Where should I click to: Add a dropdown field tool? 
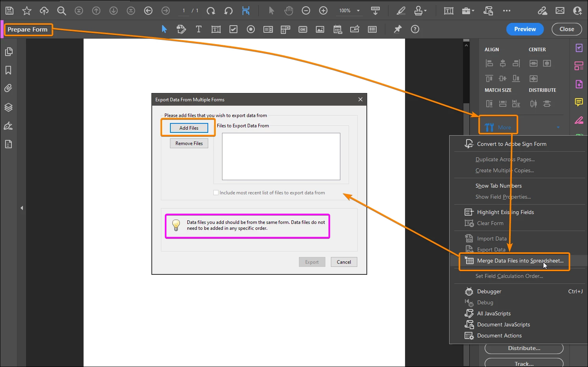click(x=286, y=29)
